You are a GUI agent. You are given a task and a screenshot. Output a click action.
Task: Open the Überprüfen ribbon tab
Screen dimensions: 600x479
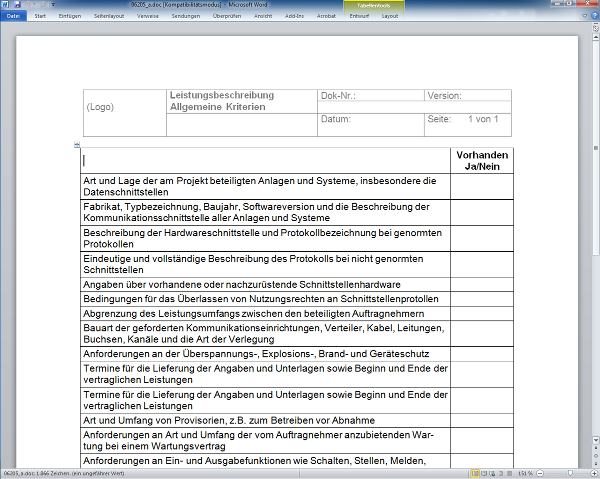(x=226, y=16)
